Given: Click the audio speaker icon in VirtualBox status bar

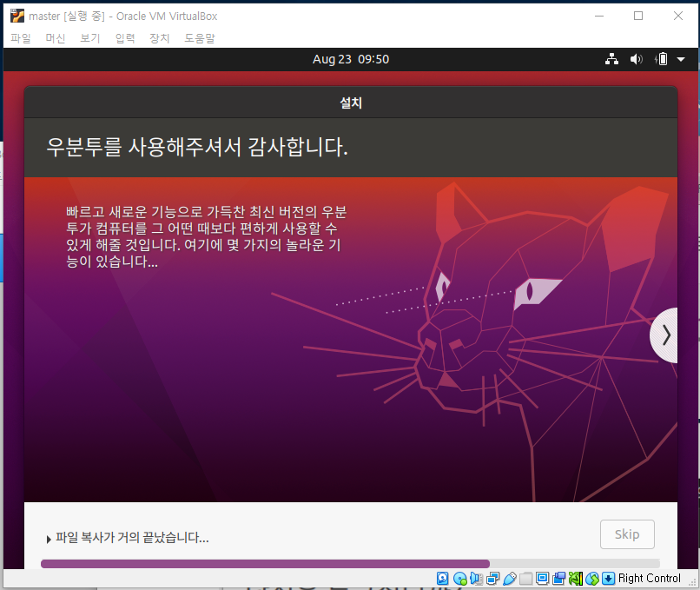Looking at the screenshot, I should 476,579.
